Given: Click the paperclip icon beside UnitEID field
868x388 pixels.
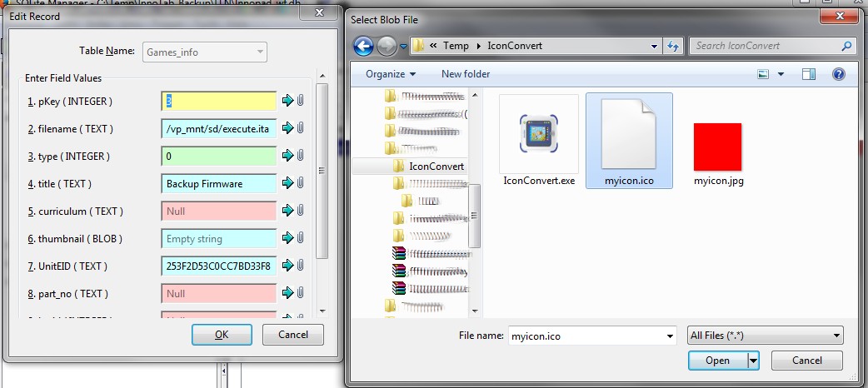Looking at the screenshot, I should click(300, 266).
